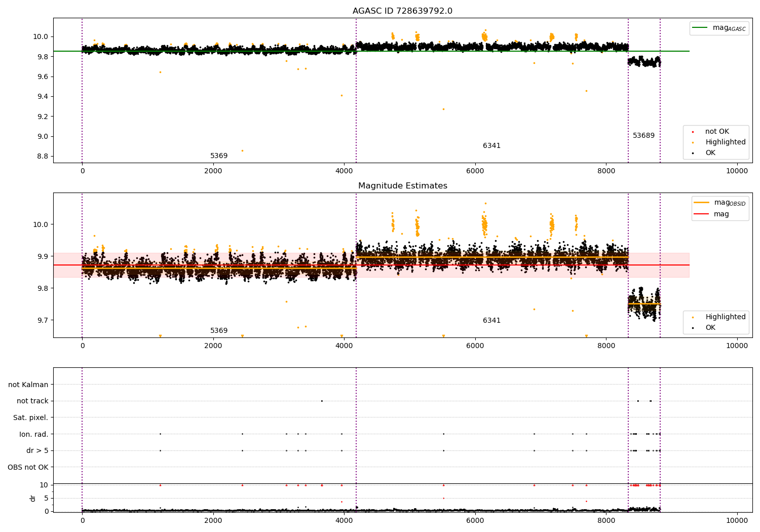Select 'not OK' legend entry in top panel
This screenshot has height=532, width=760.
717,131
